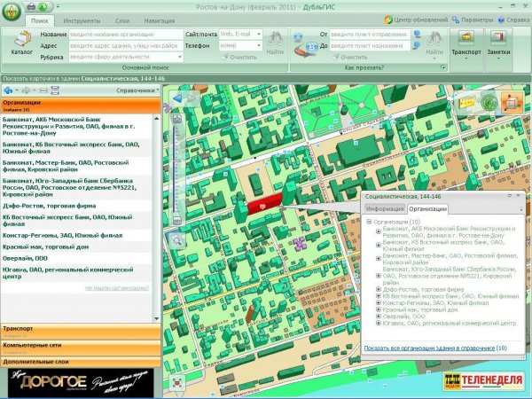Click the map zoom slider track

[176, 169]
